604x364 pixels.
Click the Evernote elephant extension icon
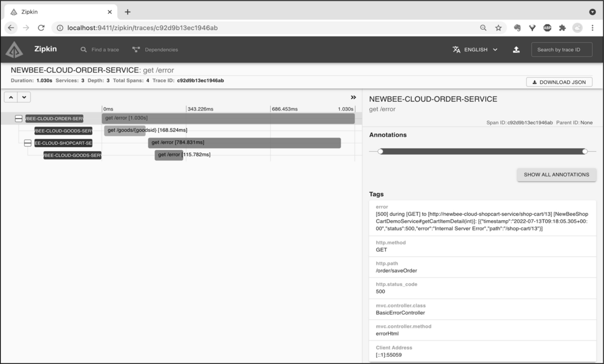coord(517,28)
